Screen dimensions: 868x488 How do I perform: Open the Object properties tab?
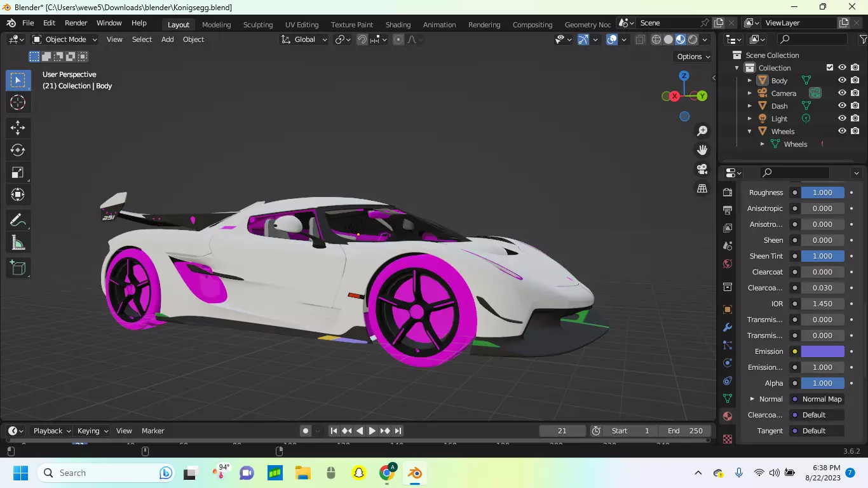point(728,309)
